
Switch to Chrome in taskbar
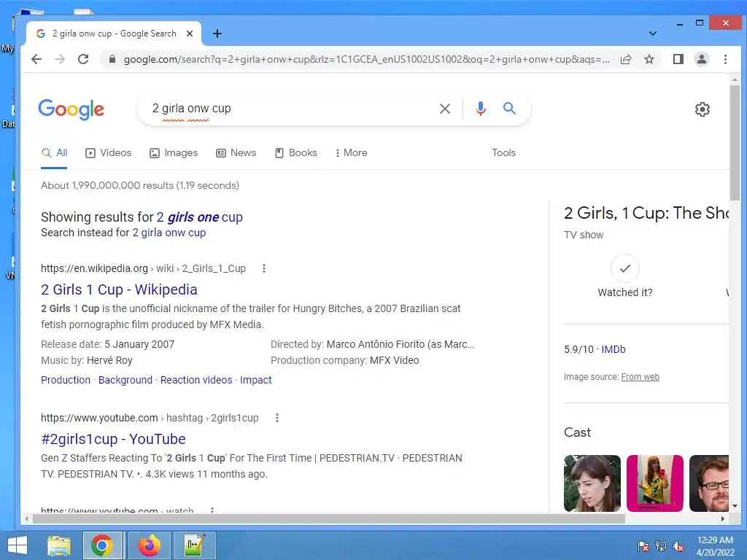[x=102, y=545]
